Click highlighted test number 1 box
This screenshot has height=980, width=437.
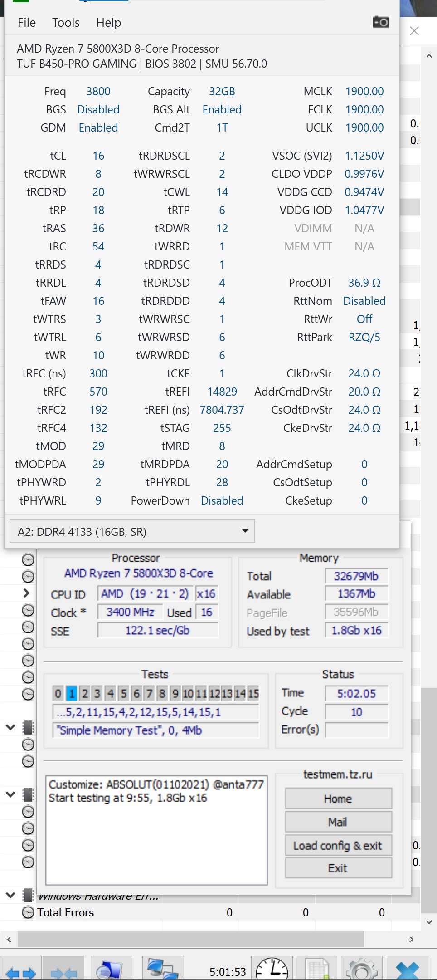(71, 693)
